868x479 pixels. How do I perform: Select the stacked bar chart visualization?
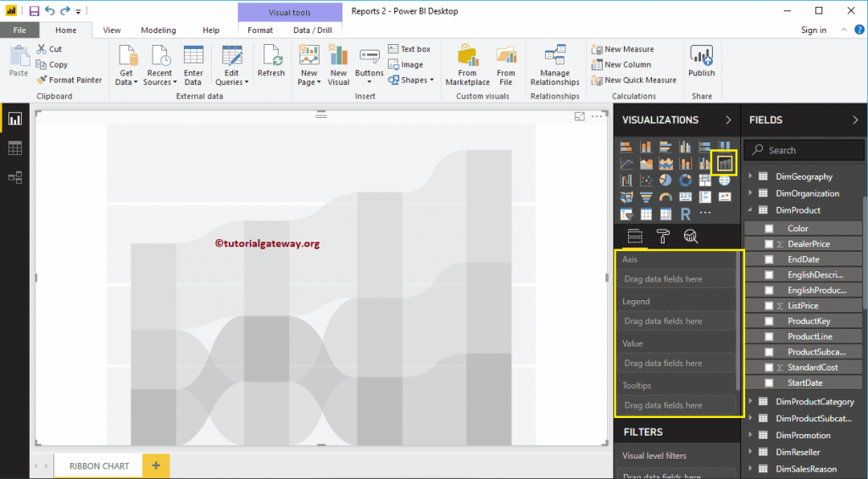[626, 147]
